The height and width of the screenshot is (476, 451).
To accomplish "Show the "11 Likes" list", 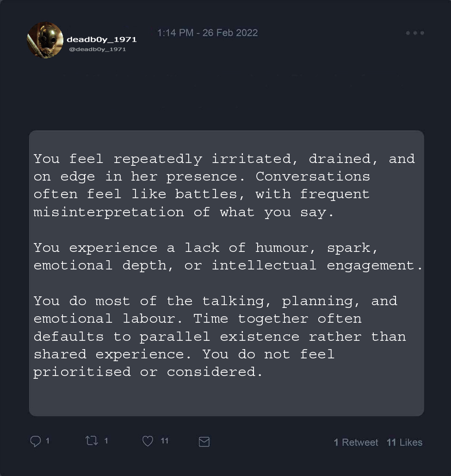I will pos(404,442).
